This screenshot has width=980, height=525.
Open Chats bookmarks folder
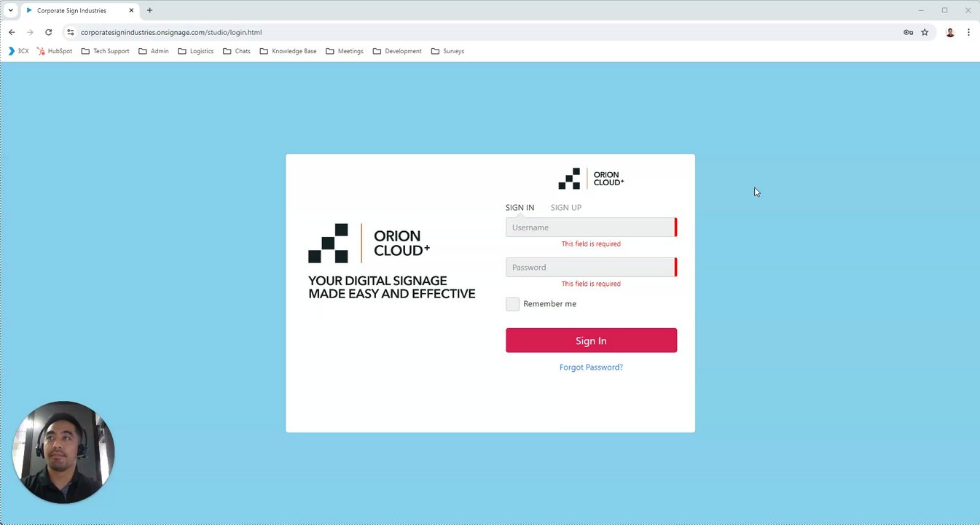[x=237, y=51]
